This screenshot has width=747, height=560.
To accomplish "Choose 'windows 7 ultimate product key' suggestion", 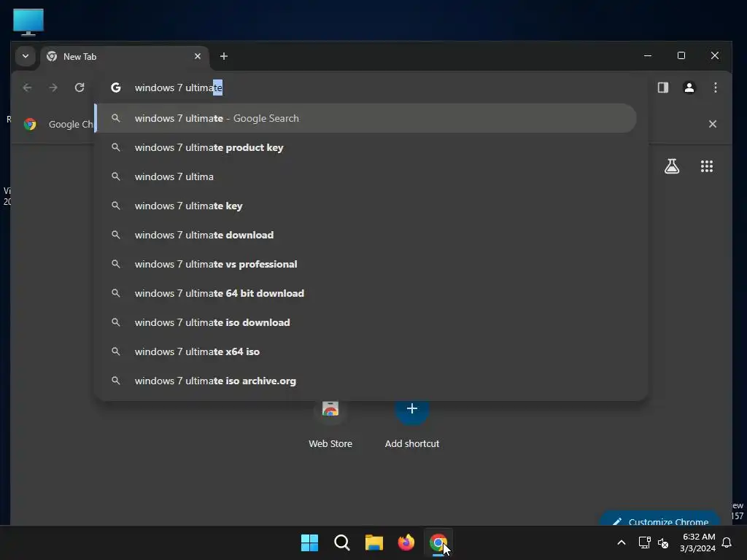I will point(366,147).
